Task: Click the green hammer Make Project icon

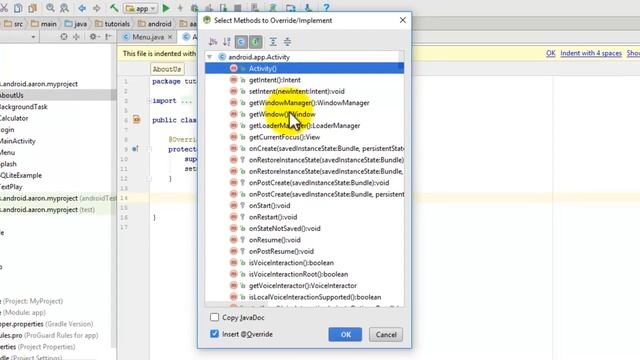Action: (114, 8)
